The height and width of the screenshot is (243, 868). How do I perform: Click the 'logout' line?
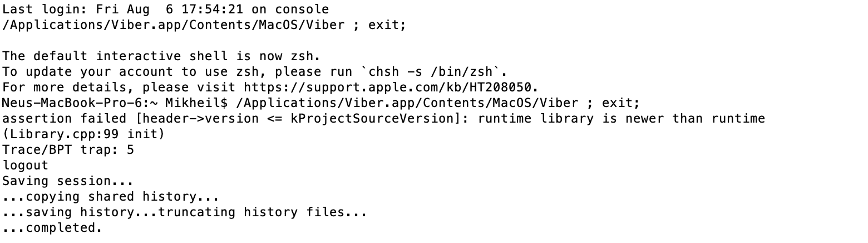tap(26, 166)
